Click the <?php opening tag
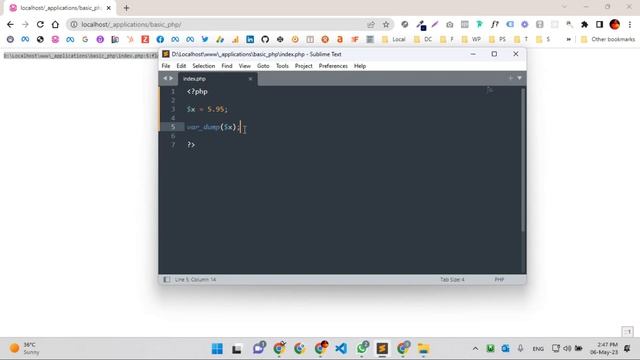Viewport: 640px width, 360px height. click(x=197, y=91)
